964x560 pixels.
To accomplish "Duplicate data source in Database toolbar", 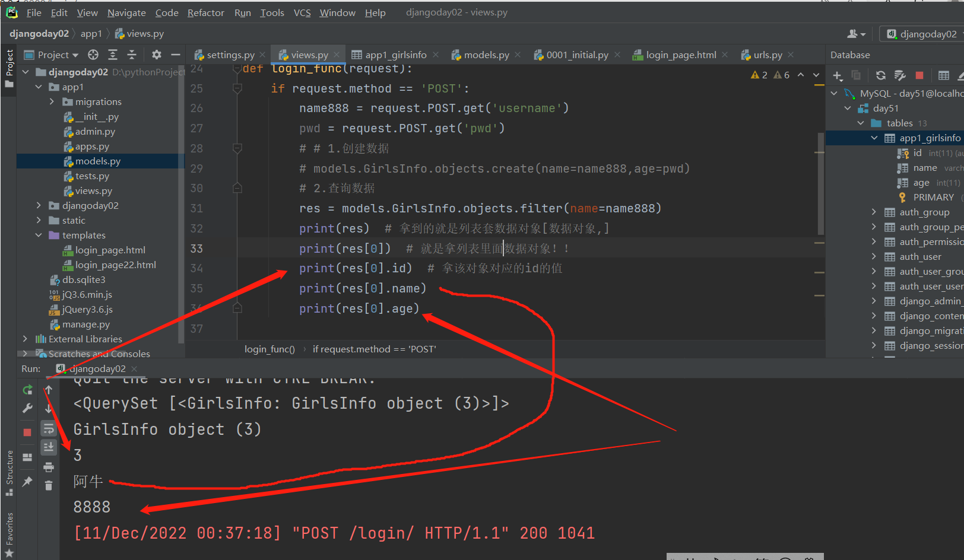I will coord(856,75).
